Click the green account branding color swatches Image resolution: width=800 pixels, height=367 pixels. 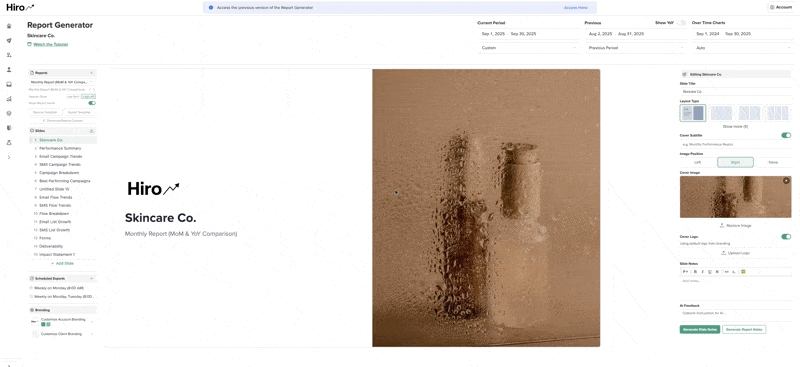(x=45, y=324)
